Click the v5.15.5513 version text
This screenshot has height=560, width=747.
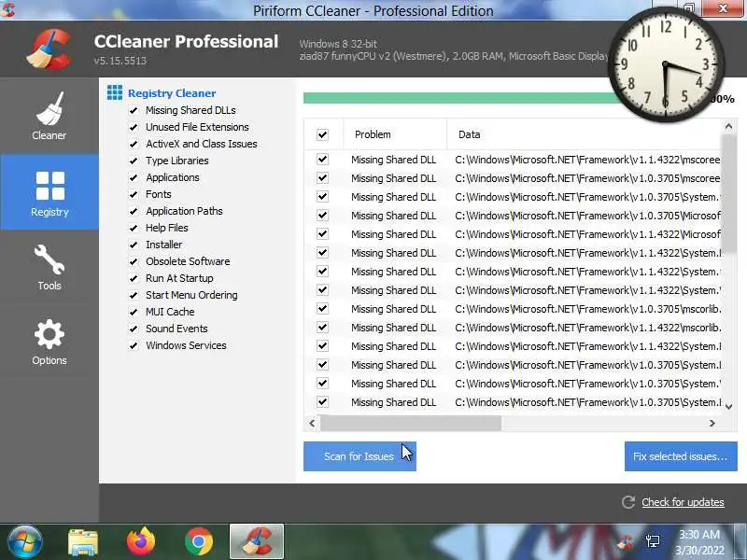coord(120,61)
